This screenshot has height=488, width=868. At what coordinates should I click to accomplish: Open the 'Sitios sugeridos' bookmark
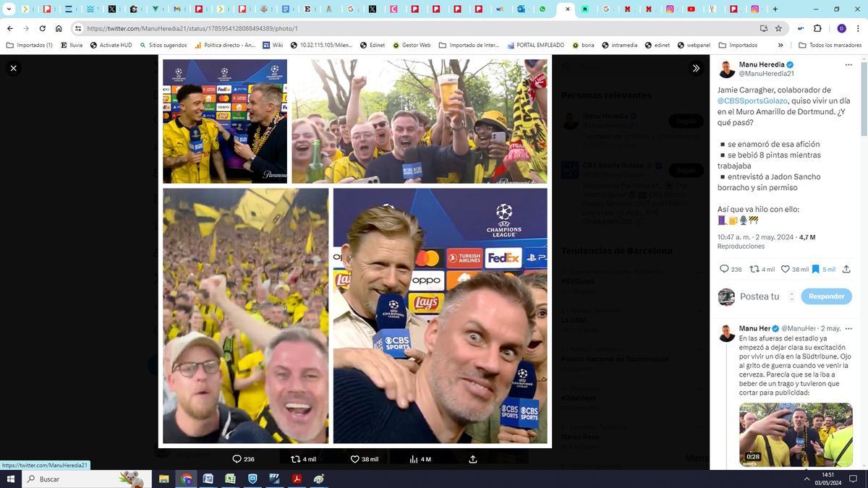click(163, 45)
